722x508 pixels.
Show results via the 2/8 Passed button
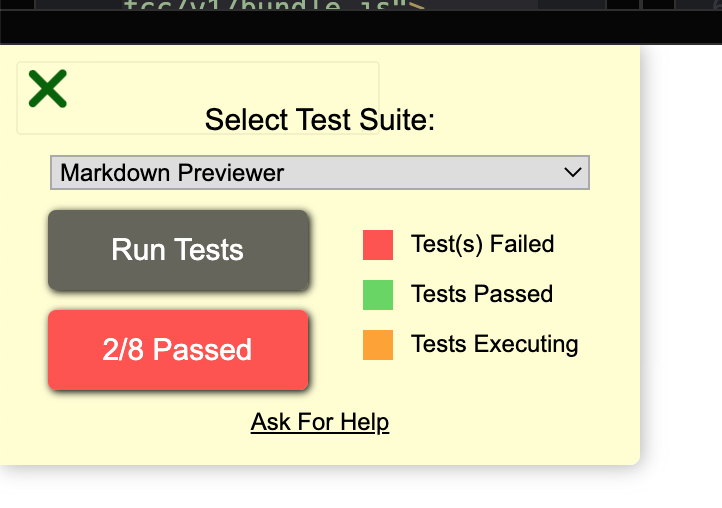click(x=178, y=350)
